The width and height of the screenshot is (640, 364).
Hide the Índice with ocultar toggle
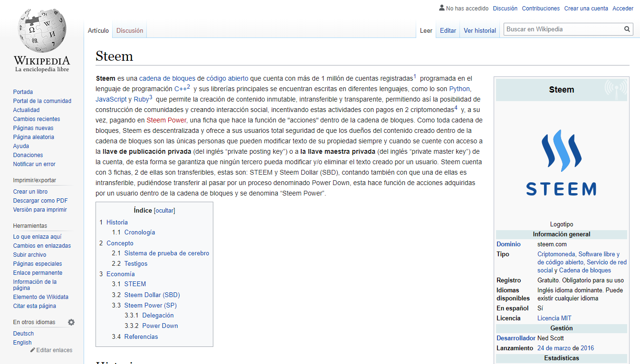164,211
